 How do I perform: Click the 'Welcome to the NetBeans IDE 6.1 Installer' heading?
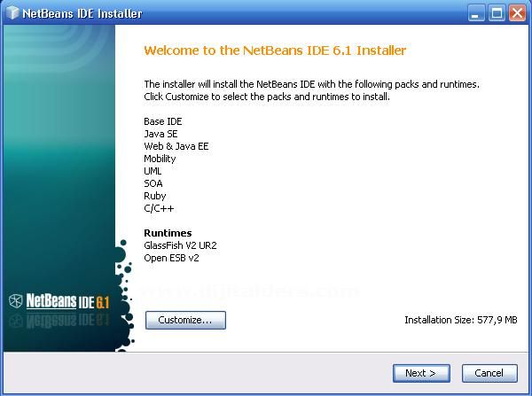(275, 50)
